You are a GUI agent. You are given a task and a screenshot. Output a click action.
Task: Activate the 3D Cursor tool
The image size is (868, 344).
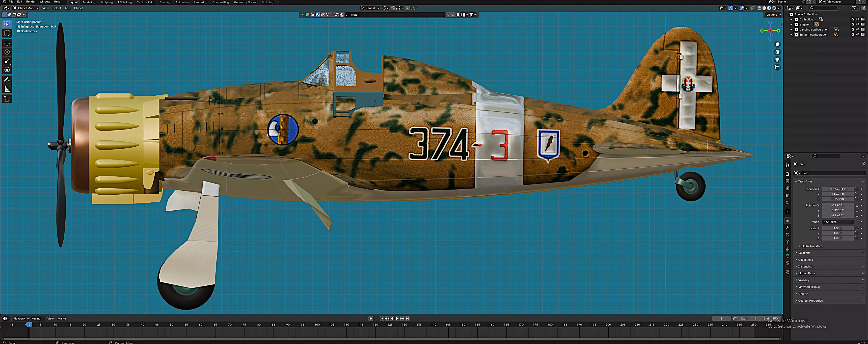tap(7, 33)
